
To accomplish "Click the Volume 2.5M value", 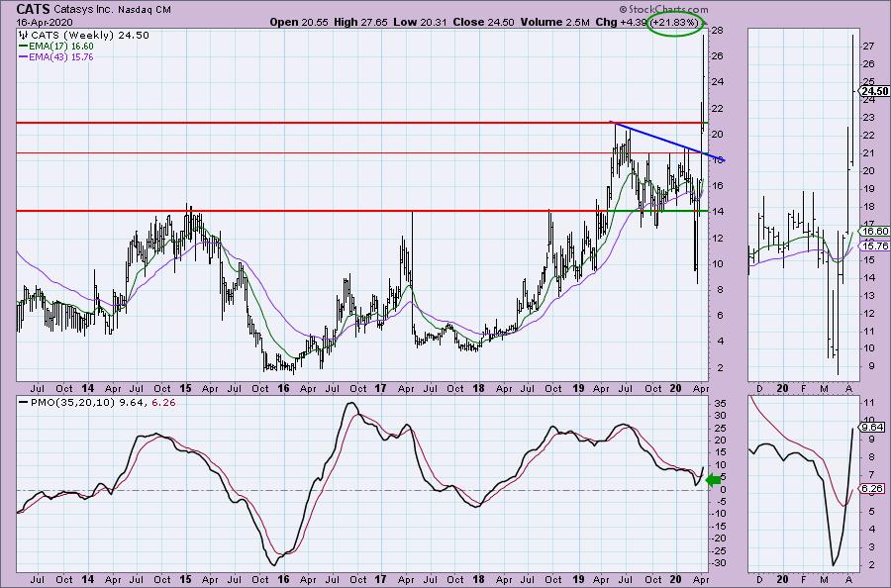I will coord(554,22).
